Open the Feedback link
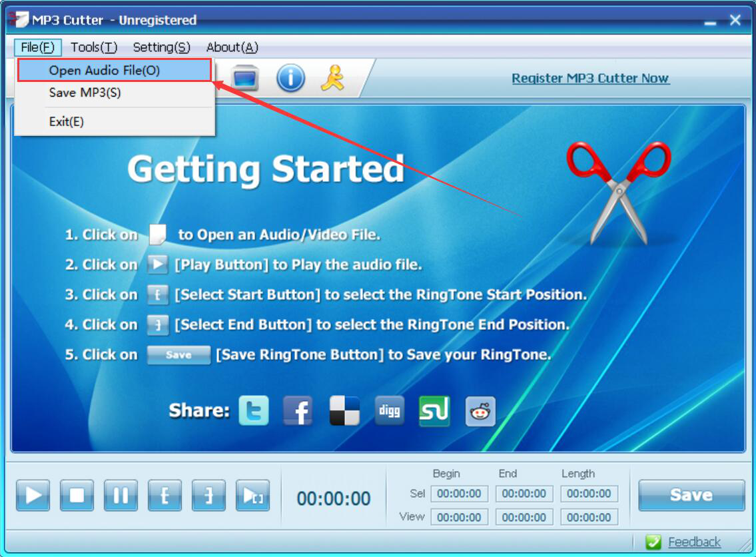This screenshot has width=756, height=557. [694, 542]
